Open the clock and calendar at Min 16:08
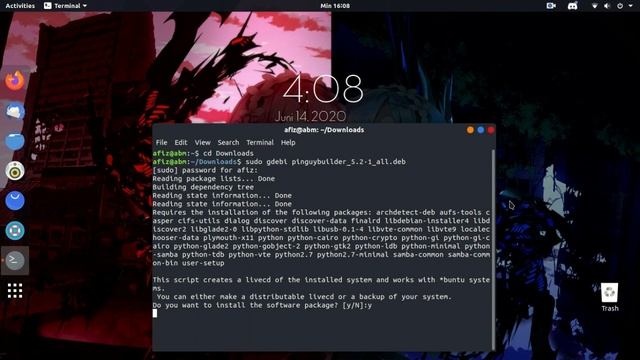The height and width of the screenshot is (360, 640). coord(335,6)
